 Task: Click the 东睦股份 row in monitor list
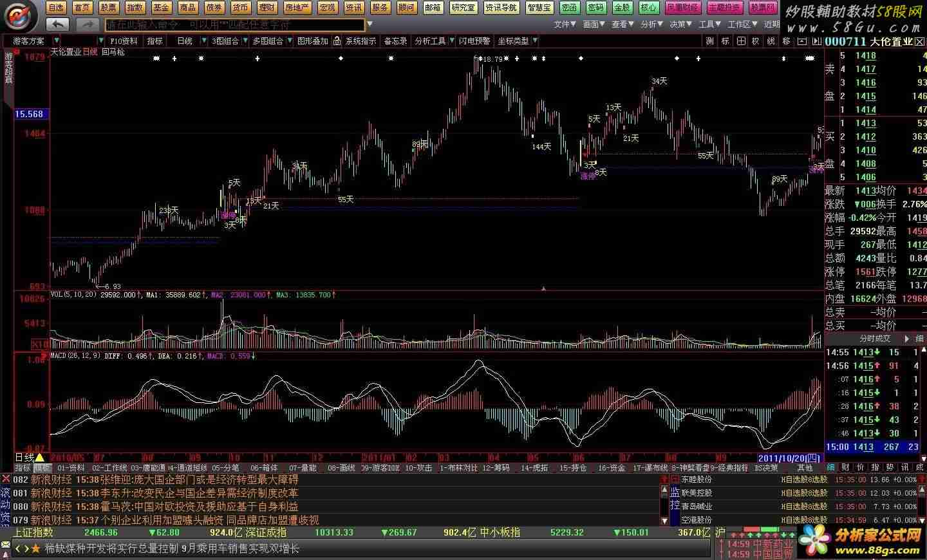[x=798, y=480]
